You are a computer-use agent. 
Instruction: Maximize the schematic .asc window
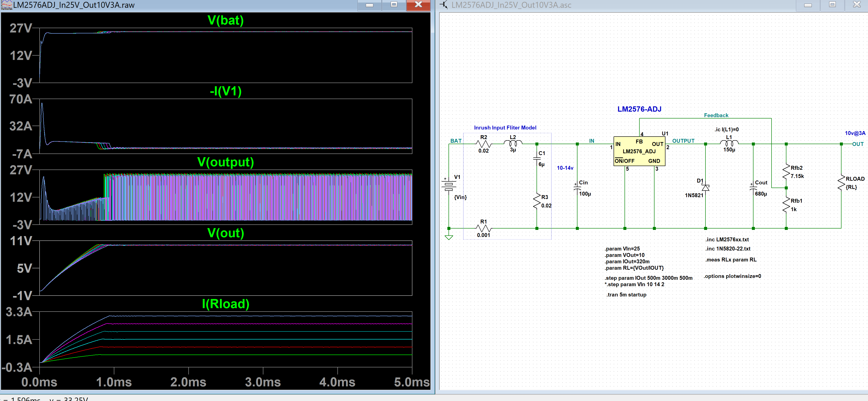tap(832, 5)
